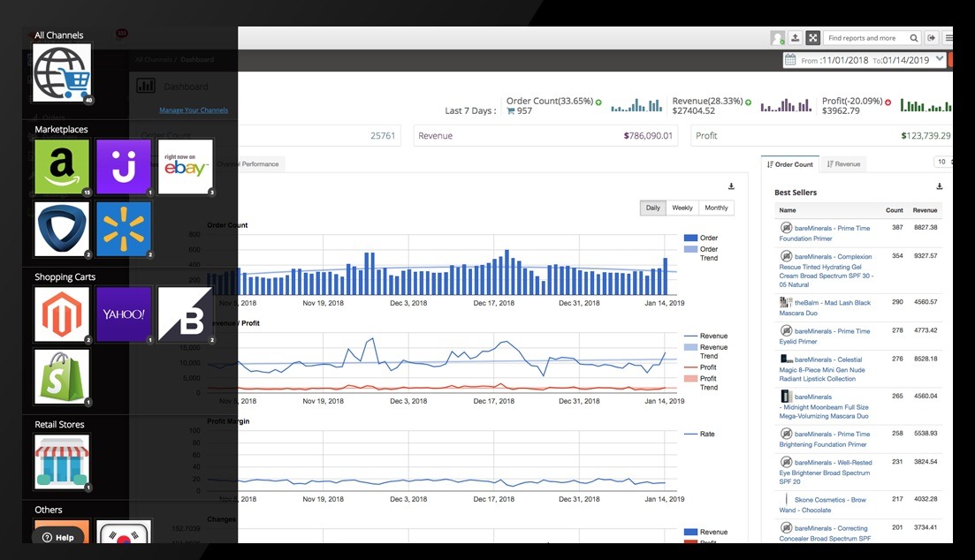Image resolution: width=975 pixels, height=560 pixels.
Task: Open bareMinerals Complexion Rescue product link
Action: point(826,270)
